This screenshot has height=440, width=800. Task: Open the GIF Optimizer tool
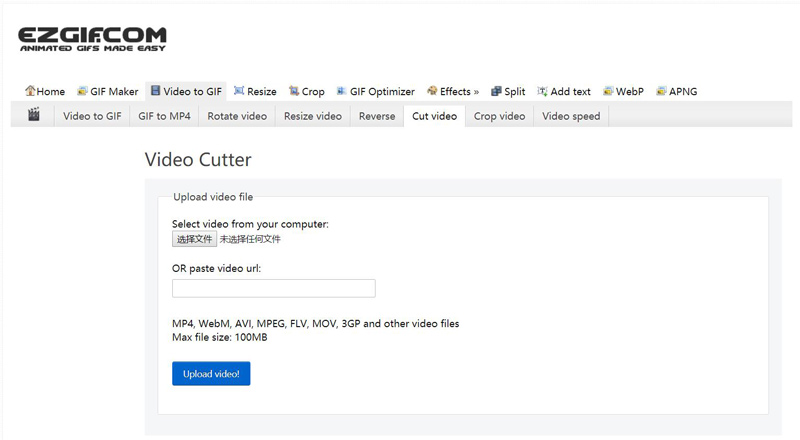(x=375, y=91)
